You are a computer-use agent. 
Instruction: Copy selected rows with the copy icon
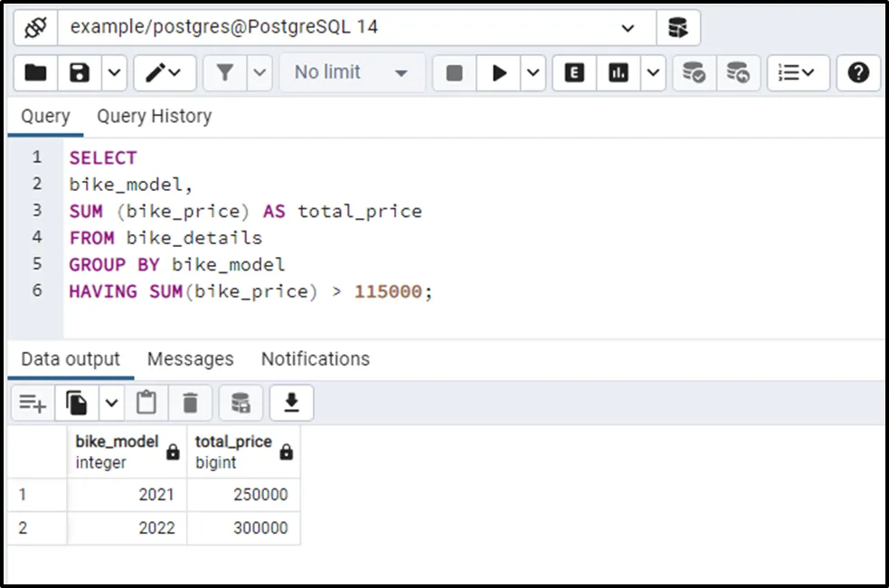pyautogui.click(x=78, y=403)
